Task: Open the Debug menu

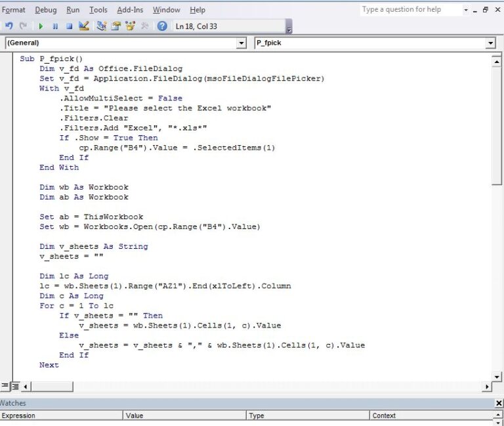Action: click(46, 10)
